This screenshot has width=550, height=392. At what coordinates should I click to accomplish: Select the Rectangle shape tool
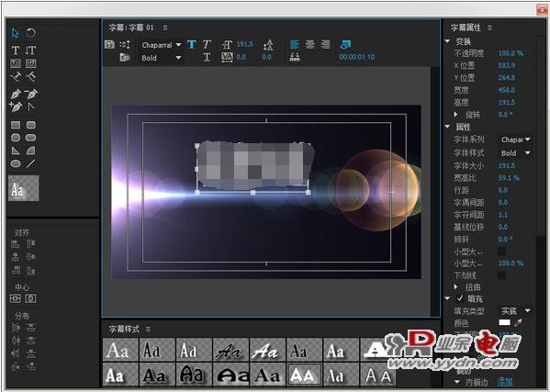point(15,125)
